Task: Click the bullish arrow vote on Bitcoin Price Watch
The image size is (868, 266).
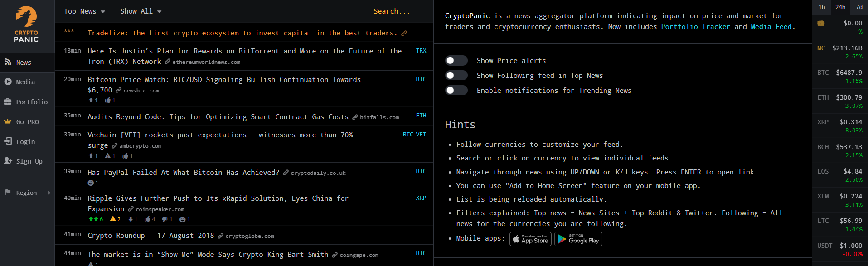Action: pos(91,100)
